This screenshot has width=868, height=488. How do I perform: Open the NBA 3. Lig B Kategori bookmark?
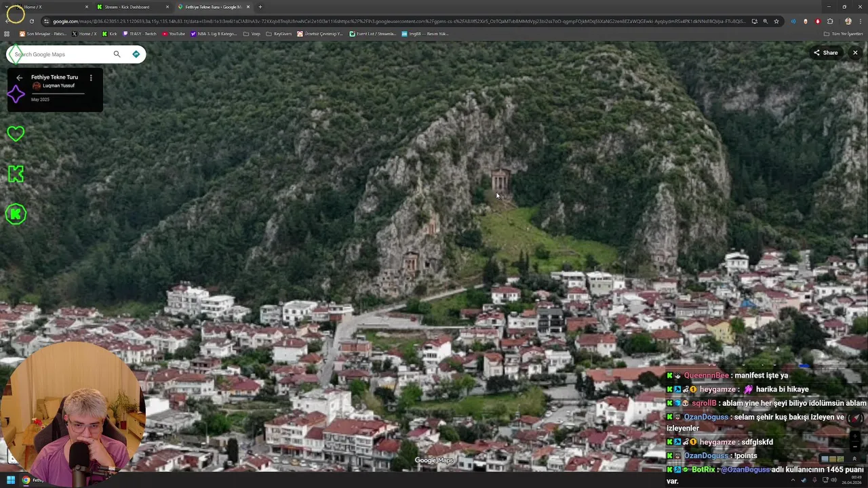214,34
